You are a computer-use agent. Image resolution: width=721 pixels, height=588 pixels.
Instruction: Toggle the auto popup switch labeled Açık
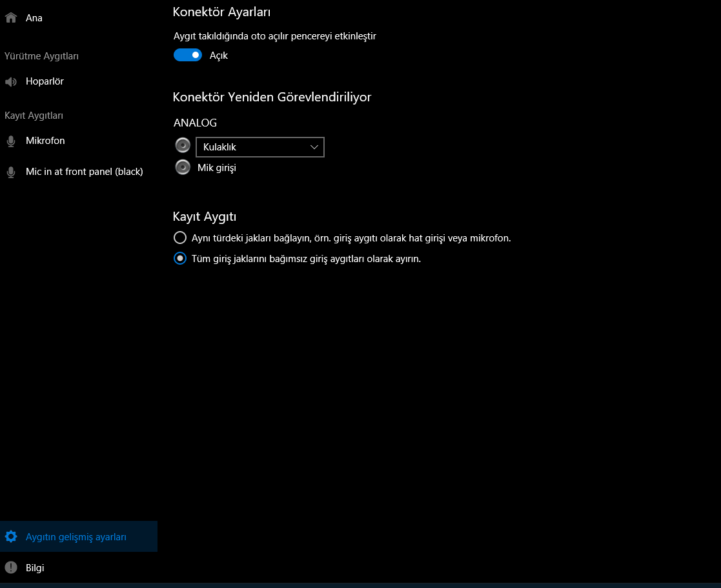pos(188,55)
